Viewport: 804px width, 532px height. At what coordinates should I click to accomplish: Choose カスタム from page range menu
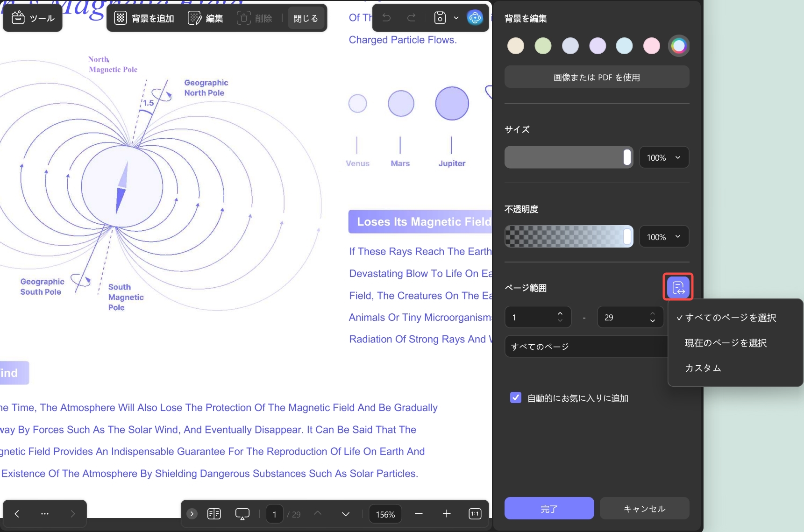click(x=703, y=368)
